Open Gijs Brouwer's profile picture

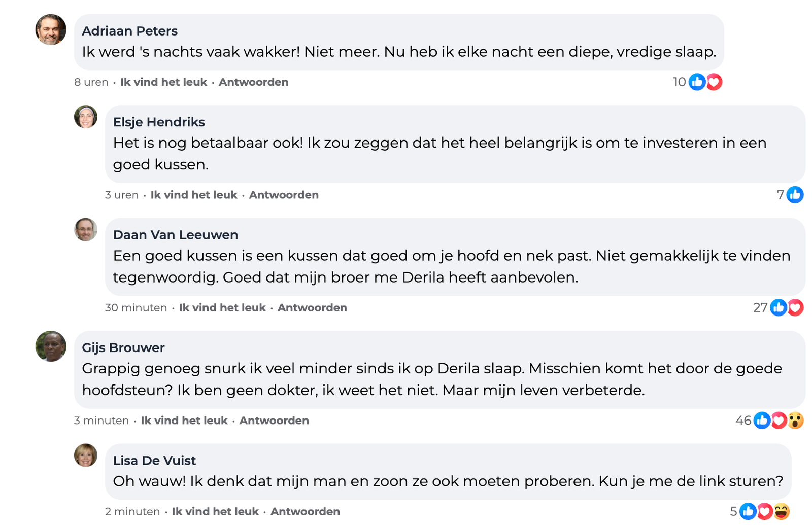click(51, 346)
